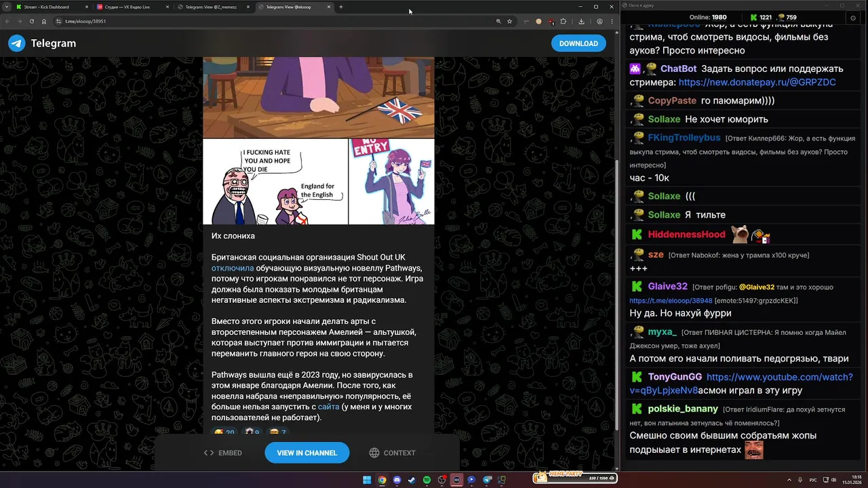
Task: Bookmark this page with the star icon
Action: click(x=509, y=21)
